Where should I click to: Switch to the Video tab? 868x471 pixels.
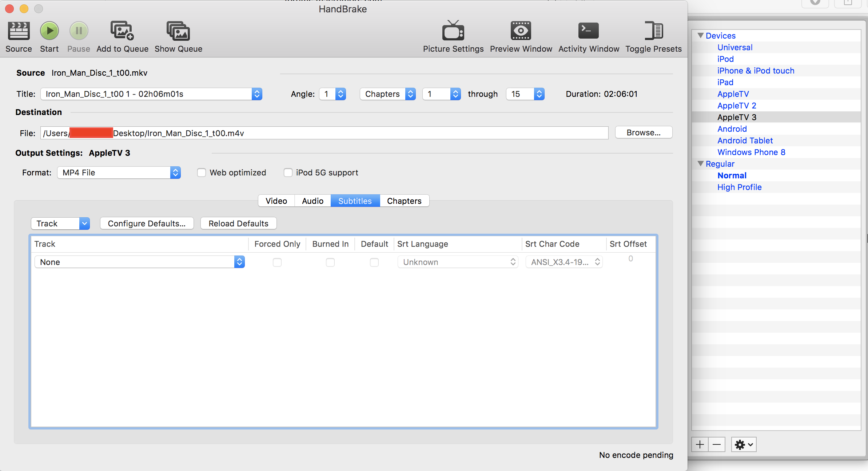(x=276, y=201)
